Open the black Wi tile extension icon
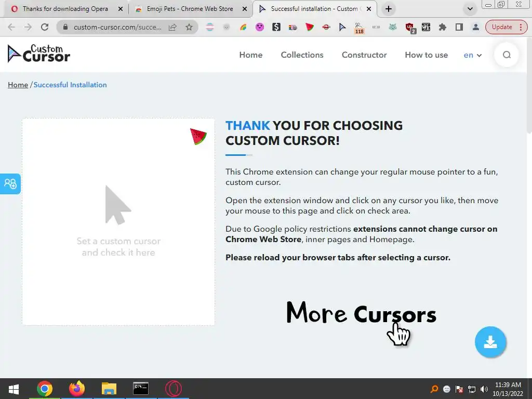This screenshot has width=532, height=399. [x=426, y=27]
